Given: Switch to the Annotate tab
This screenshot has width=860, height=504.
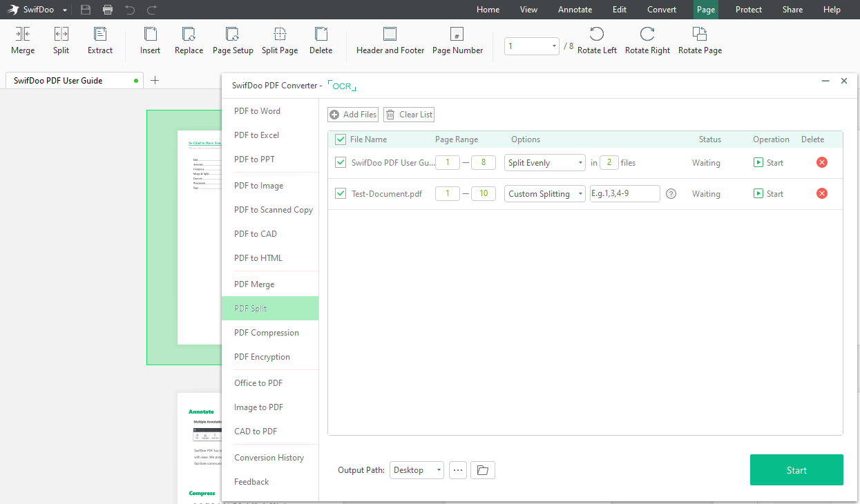Looking at the screenshot, I should coord(575,10).
